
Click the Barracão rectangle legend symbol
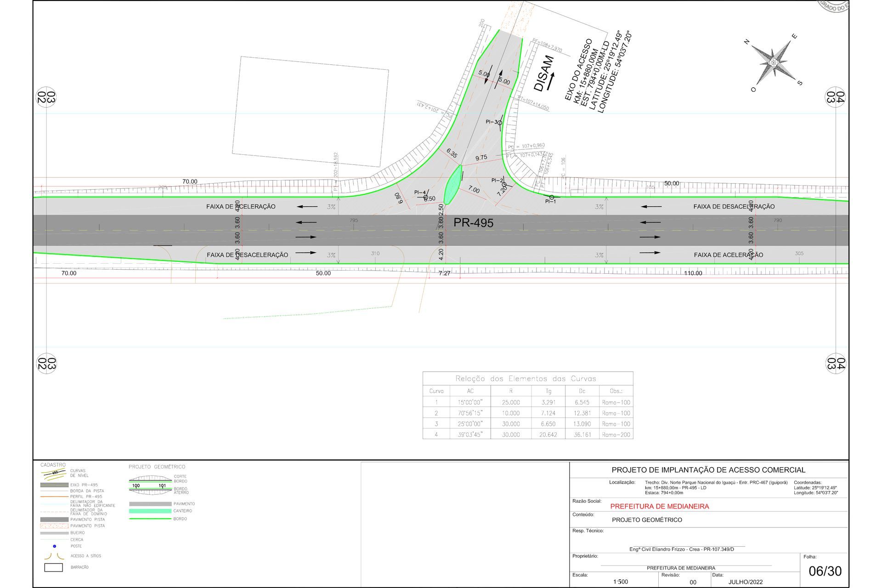[53, 567]
